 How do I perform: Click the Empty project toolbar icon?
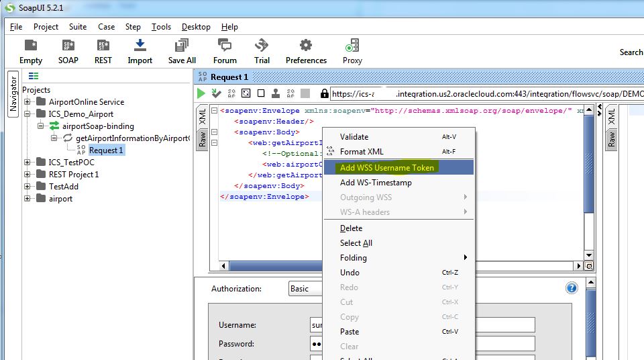[31, 45]
